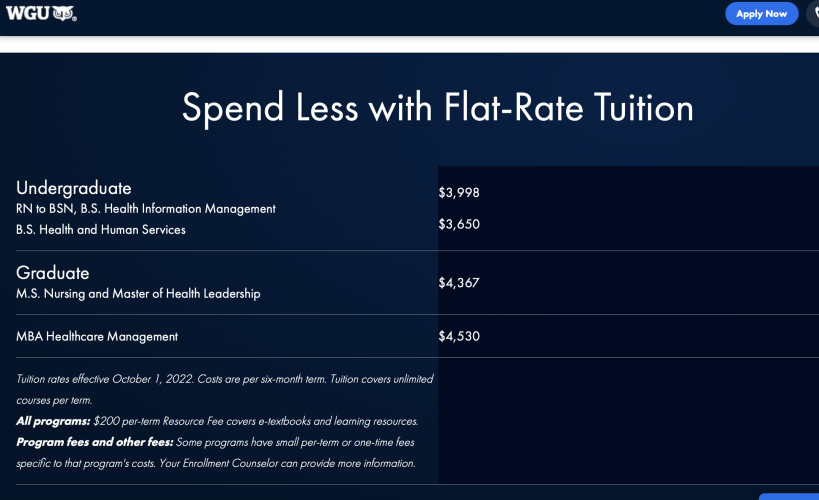Click the Undergraduate section heading
Image resolution: width=819 pixels, height=500 pixels.
click(74, 188)
